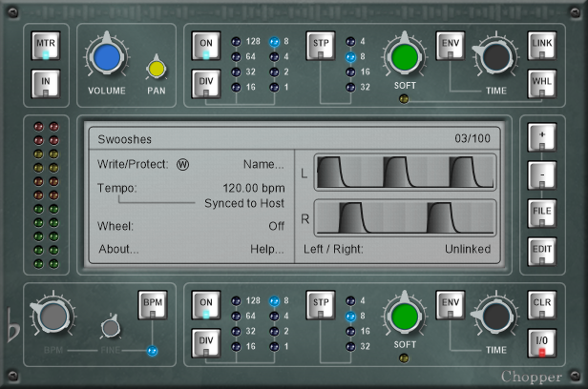
Task: Open the EDIT menu button
Action: coord(541,250)
